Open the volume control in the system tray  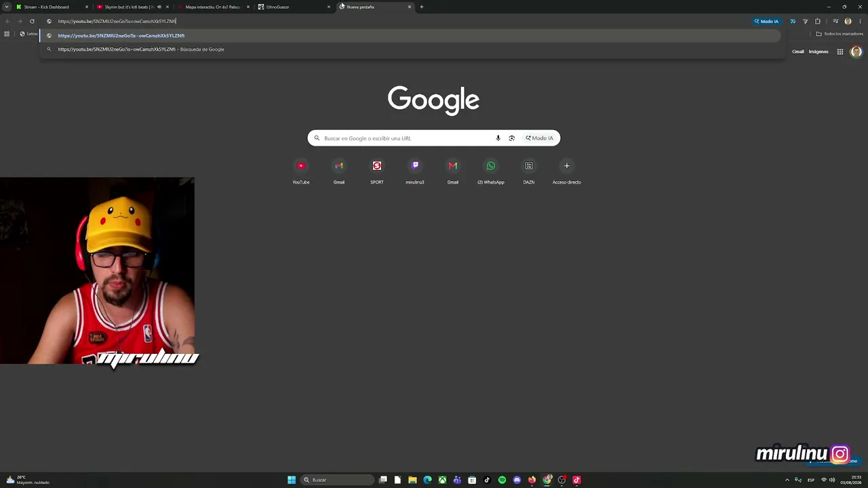pos(832,480)
